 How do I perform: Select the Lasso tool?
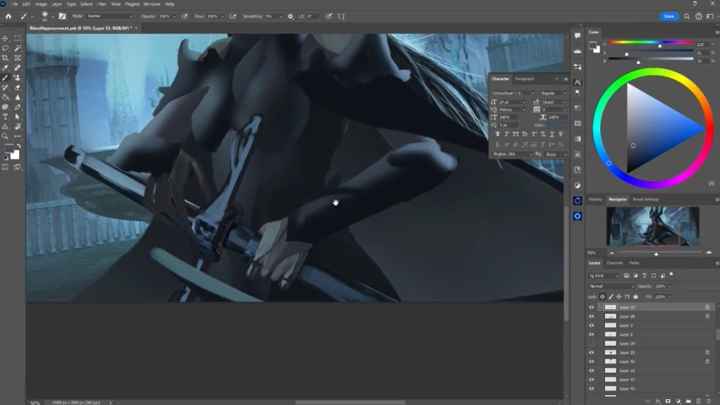click(x=5, y=48)
